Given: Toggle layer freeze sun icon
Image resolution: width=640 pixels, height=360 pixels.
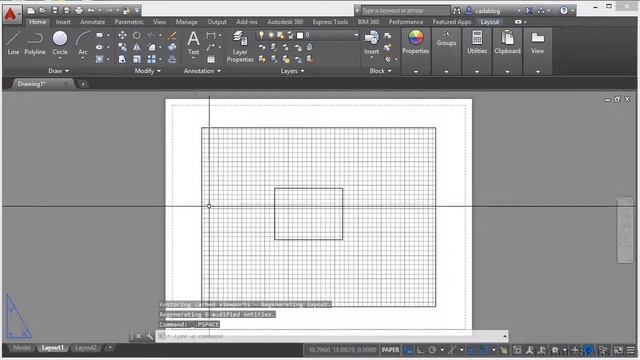Looking at the screenshot, I should (x=271, y=35).
